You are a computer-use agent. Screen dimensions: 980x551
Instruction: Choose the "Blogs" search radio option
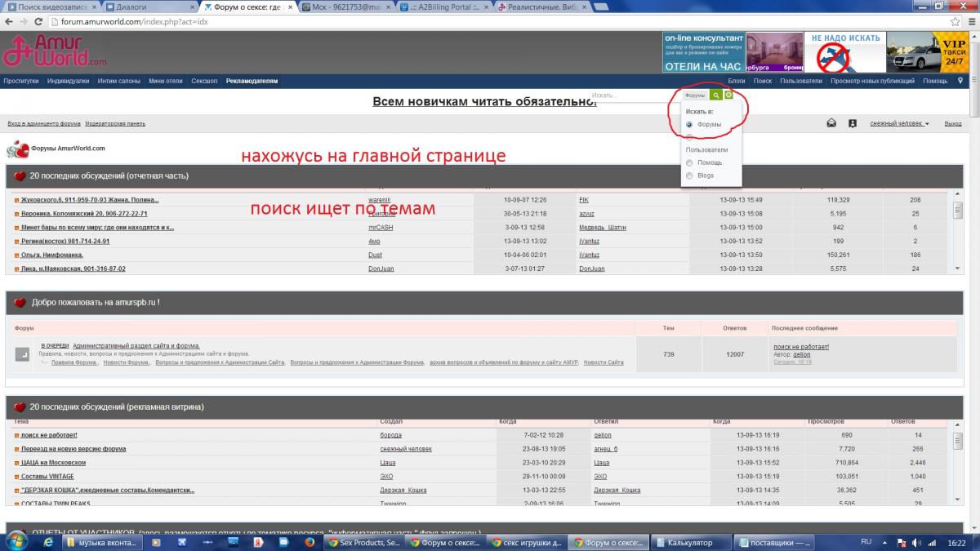(689, 176)
